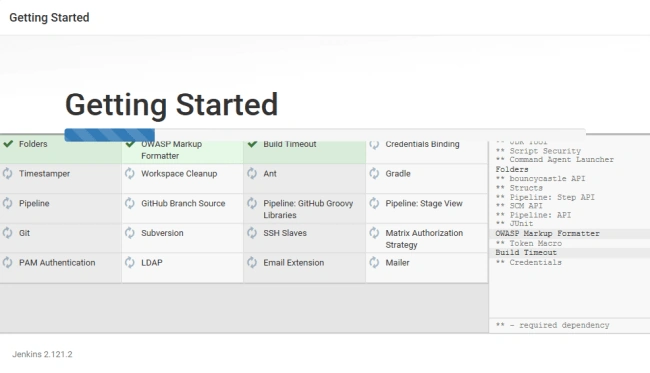The width and height of the screenshot is (650, 373).
Task: Click the bouncycastle API log entry
Action: 541,179
